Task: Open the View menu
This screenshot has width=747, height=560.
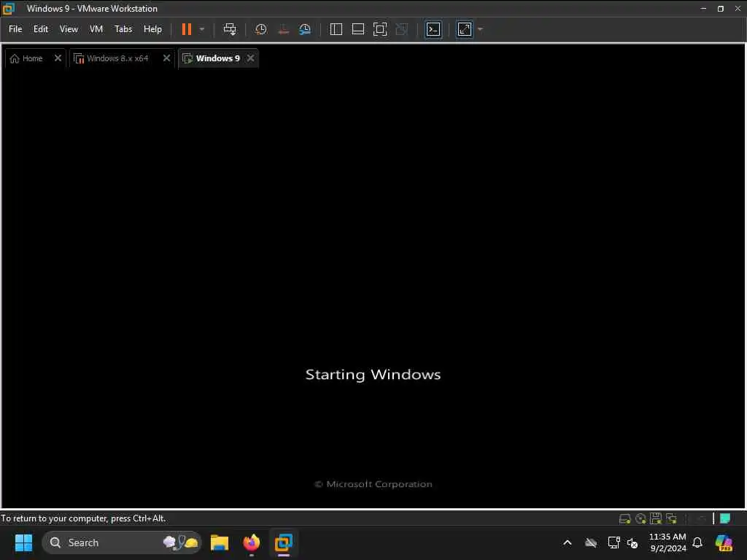Action: coord(69,29)
